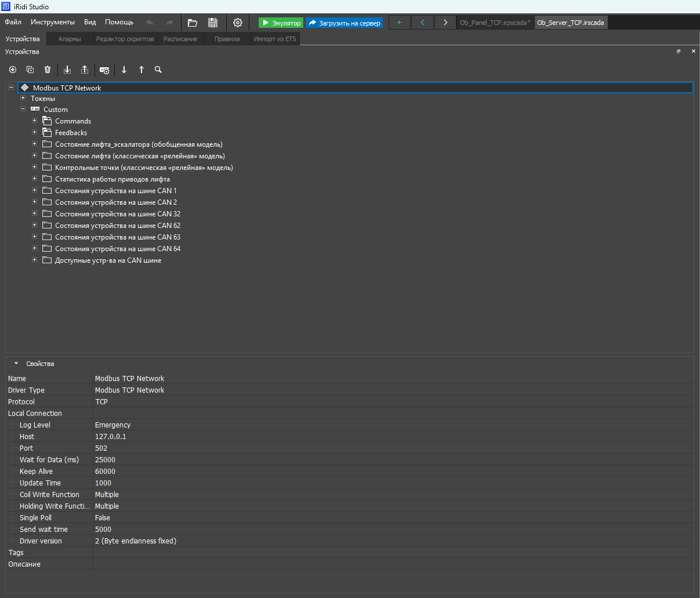Viewport: 700px width, 598px height.
Task: Click the Commands folder icon
Action: click(47, 121)
